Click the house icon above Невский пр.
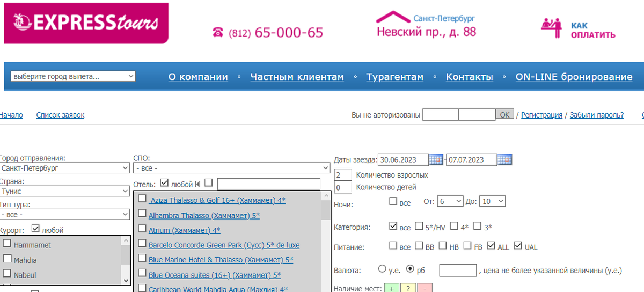This screenshot has height=292, width=644. tap(393, 18)
